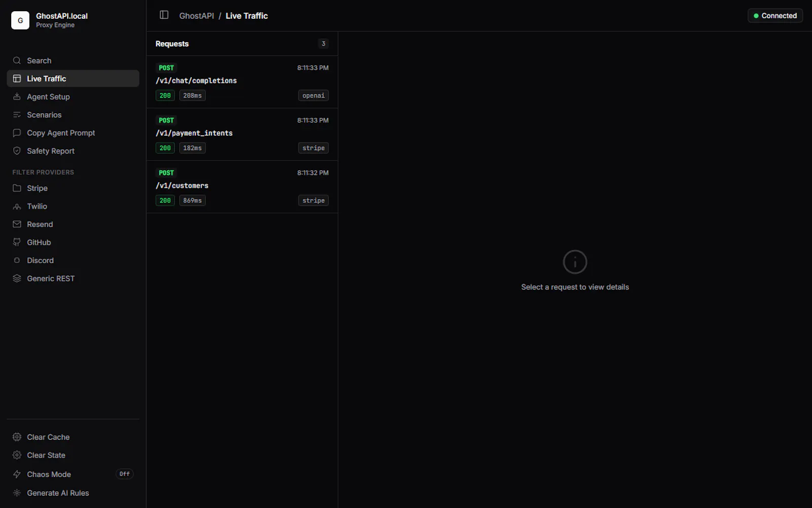Click the 208ms latency badge
This screenshot has width=812, height=508.
[192, 96]
